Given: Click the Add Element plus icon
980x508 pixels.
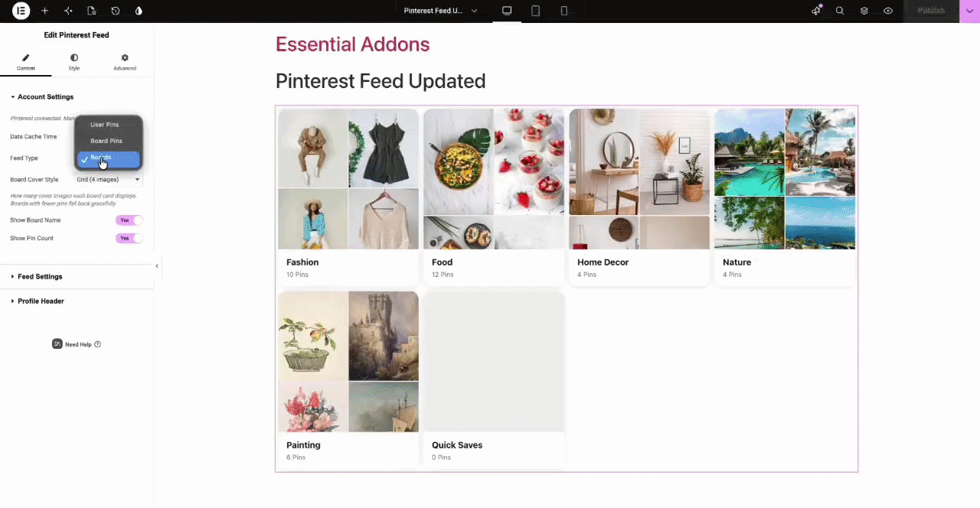Looking at the screenshot, I should click(x=44, y=11).
